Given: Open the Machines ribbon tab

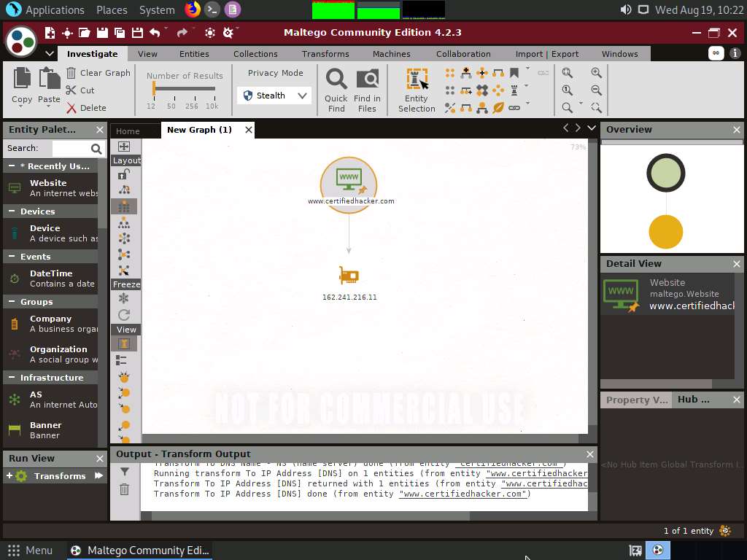Looking at the screenshot, I should pyautogui.click(x=392, y=54).
